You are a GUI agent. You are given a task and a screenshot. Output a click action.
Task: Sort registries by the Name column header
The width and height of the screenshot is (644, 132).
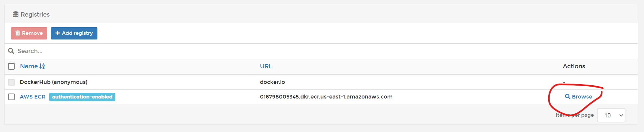[x=29, y=66]
